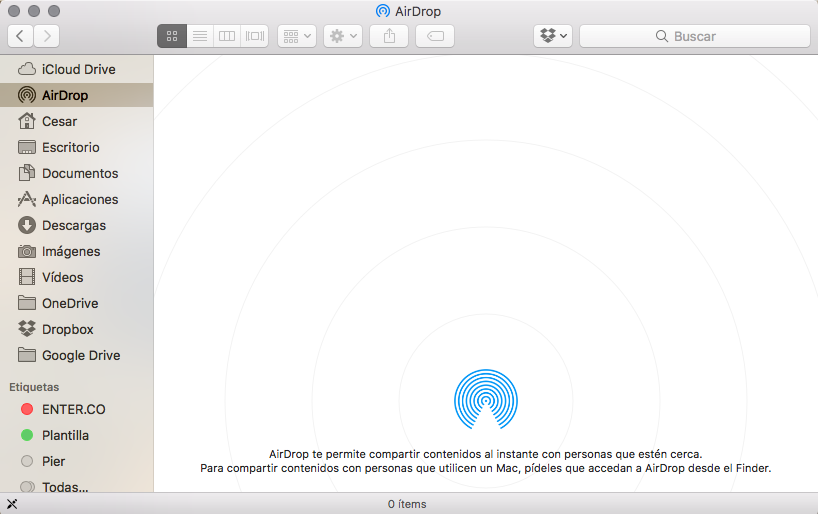Open the item arrangement dropdown

(297, 36)
